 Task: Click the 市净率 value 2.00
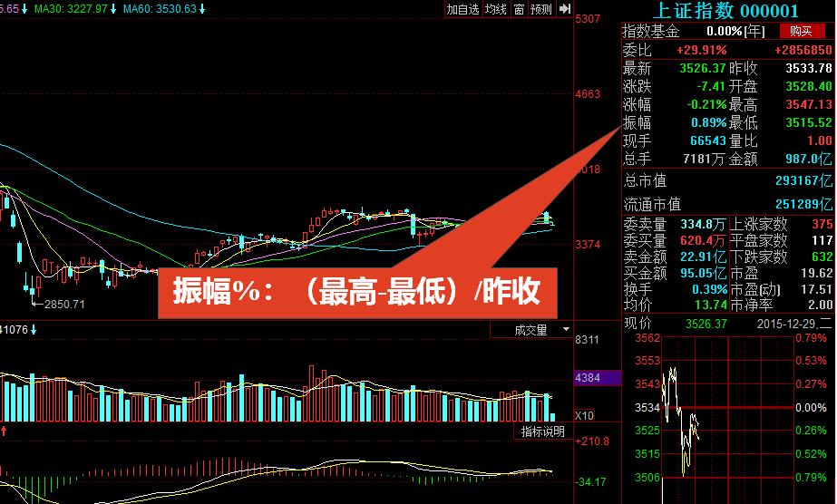[x=821, y=305]
